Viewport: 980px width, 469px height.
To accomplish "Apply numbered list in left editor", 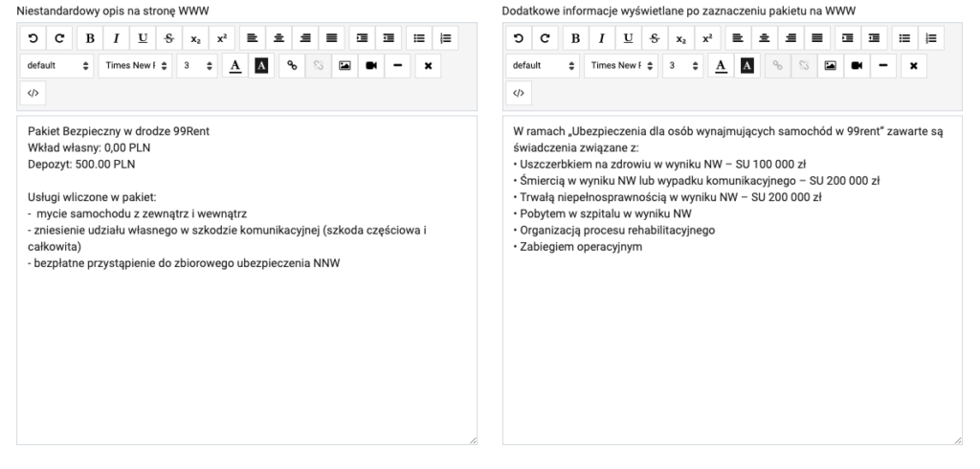I will tap(446, 38).
